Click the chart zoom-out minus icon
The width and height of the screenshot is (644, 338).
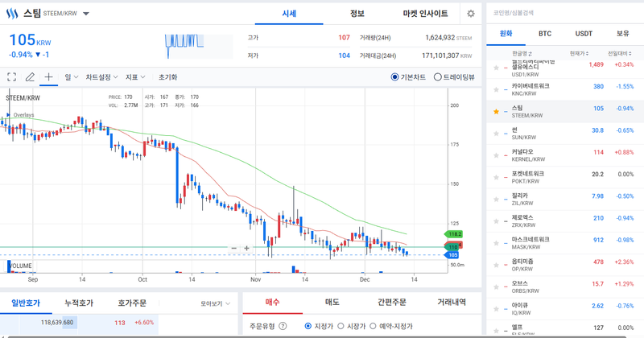[233, 249]
